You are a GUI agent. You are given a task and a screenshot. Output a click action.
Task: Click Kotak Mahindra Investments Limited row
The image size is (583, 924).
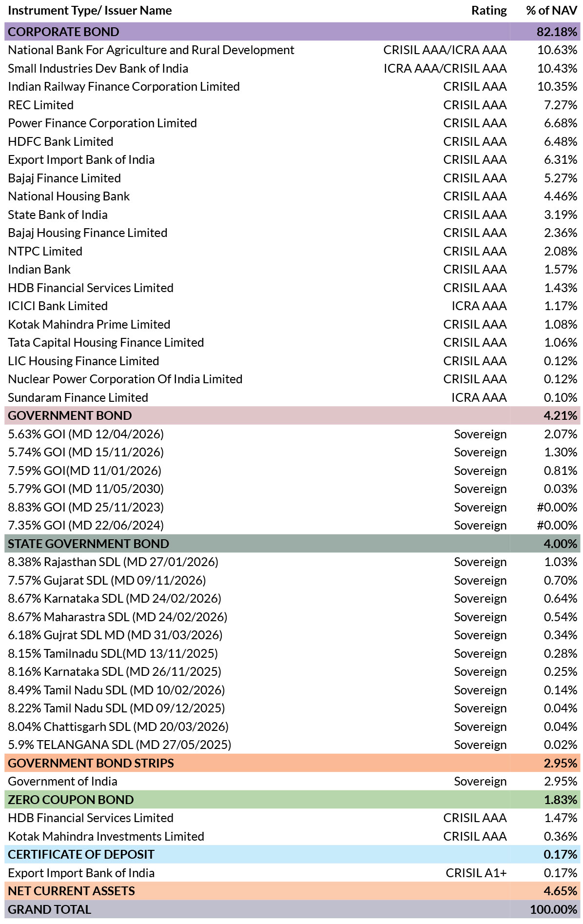point(292,836)
